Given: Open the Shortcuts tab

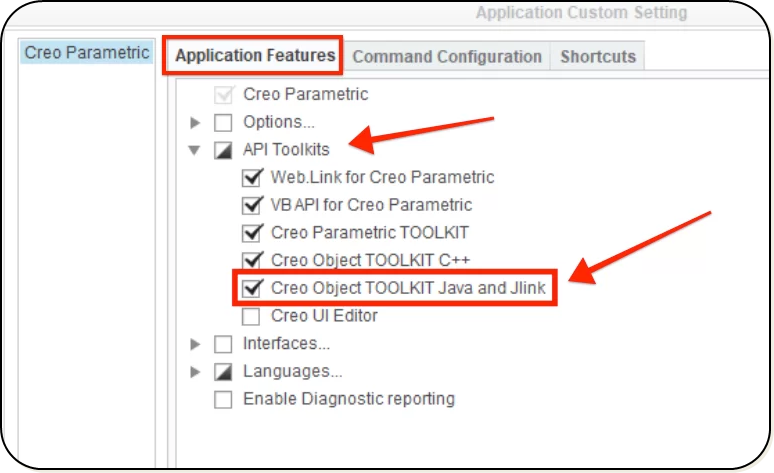Looking at the screenshot, I should click(x=598, y=56).
